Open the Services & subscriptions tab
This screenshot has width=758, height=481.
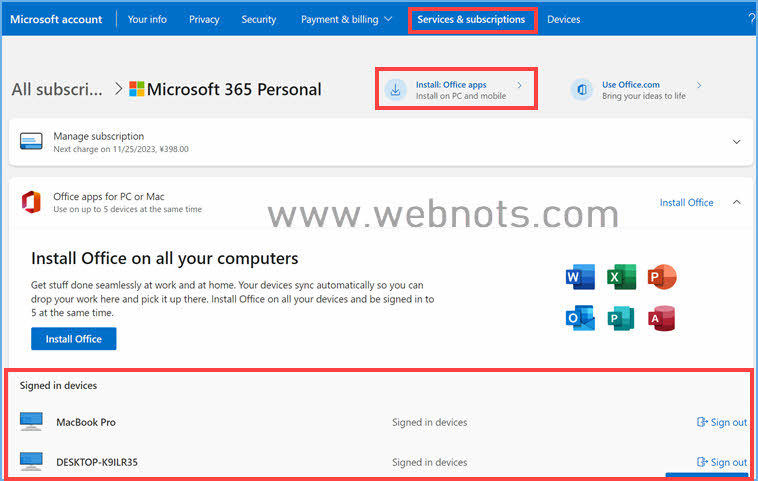tap(471, 19)
